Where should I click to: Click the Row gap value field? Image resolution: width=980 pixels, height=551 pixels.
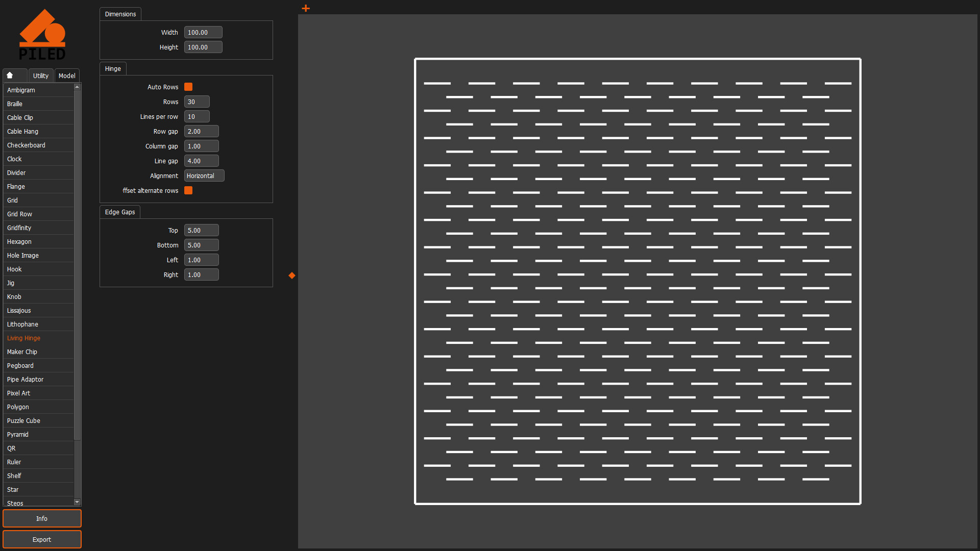201,131
